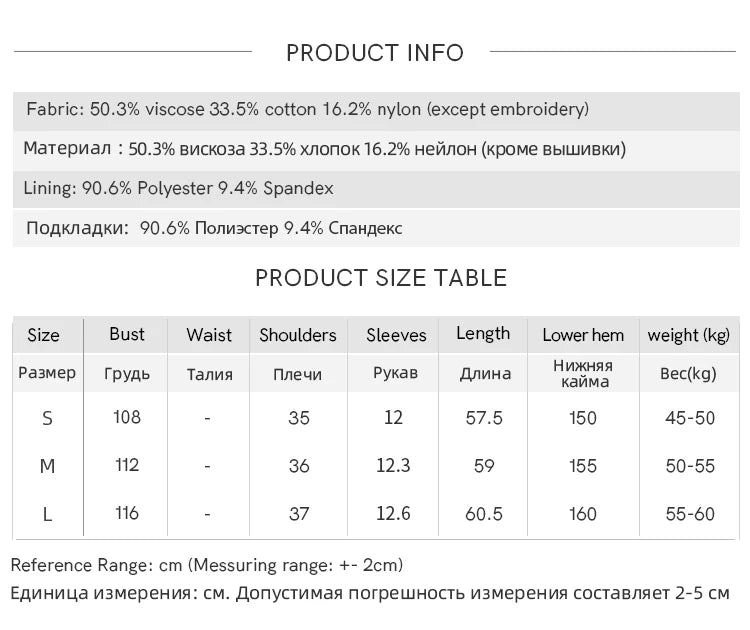Click the length value 57.5

(x=484, y=418)
